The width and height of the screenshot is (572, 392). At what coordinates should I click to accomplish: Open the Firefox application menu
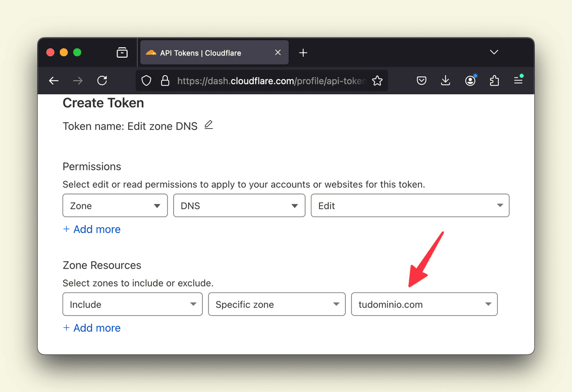pos(519,80)
